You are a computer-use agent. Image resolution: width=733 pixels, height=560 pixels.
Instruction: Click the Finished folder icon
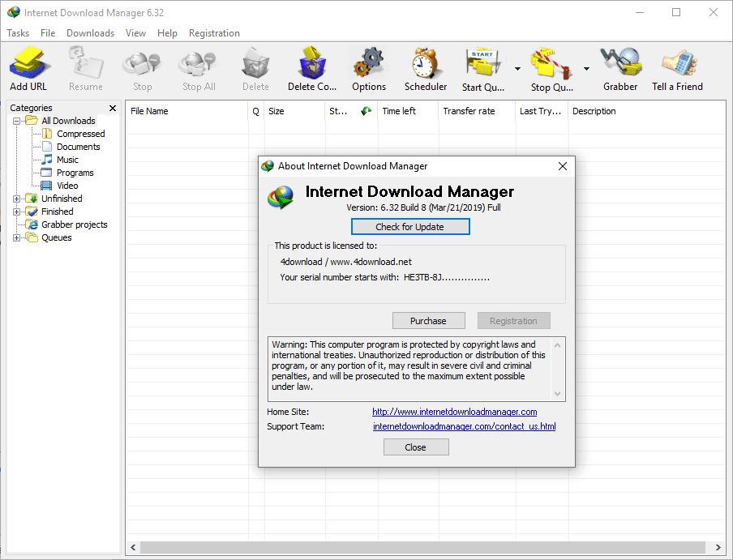coord(32,212)
